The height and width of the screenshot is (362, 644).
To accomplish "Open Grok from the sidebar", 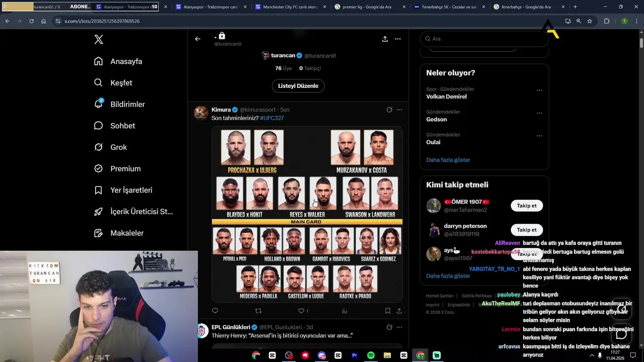I will pyautogui.click(x=111, y=147).
